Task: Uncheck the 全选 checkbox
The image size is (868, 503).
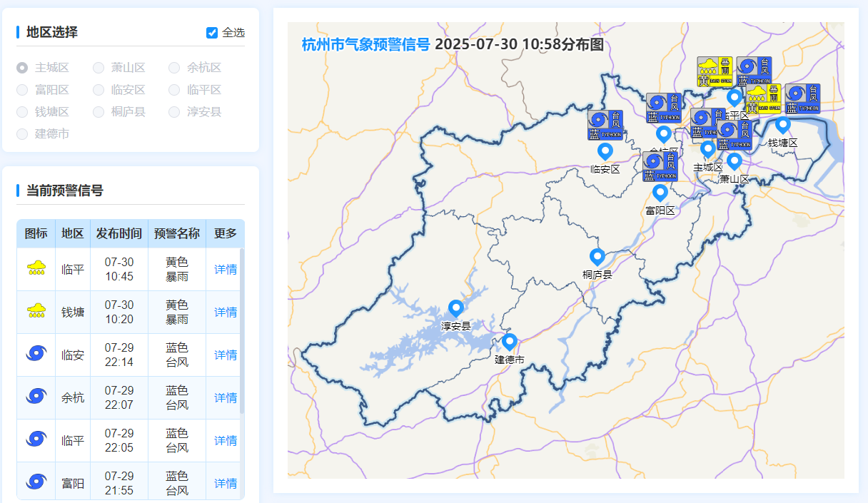Action: coord(212,33)
